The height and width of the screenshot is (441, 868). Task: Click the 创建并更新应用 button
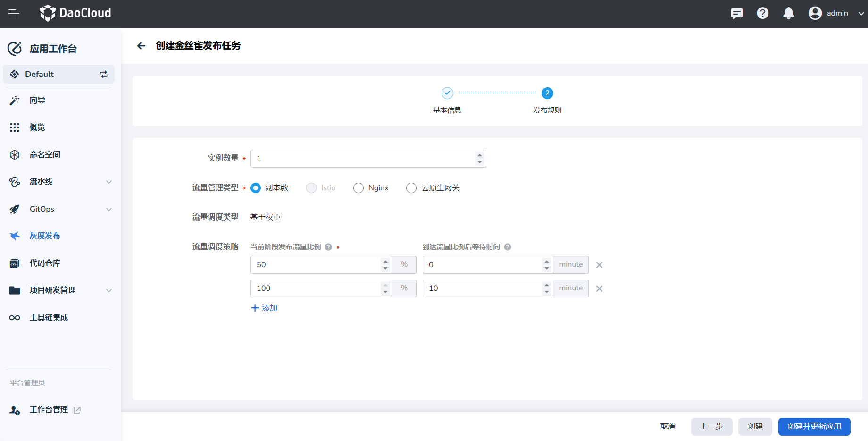(x=814, y=426)
